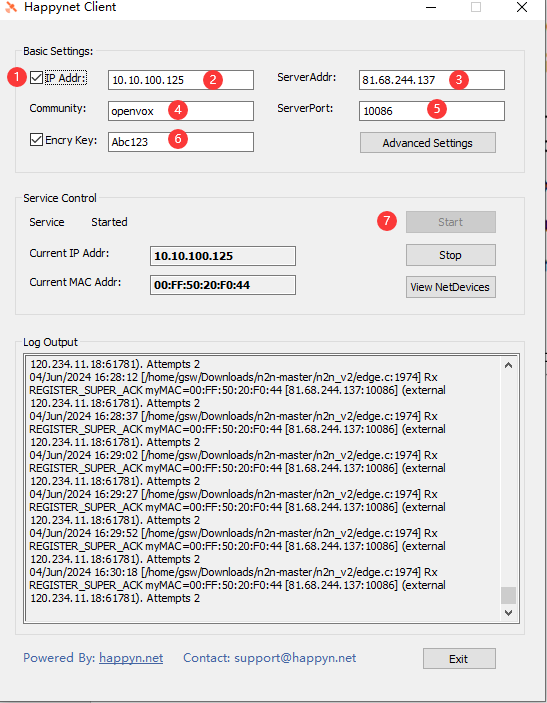Viewport: 547px width, 703px height.
Task: Click the Community field containing openvox
Action: [181, 111]
